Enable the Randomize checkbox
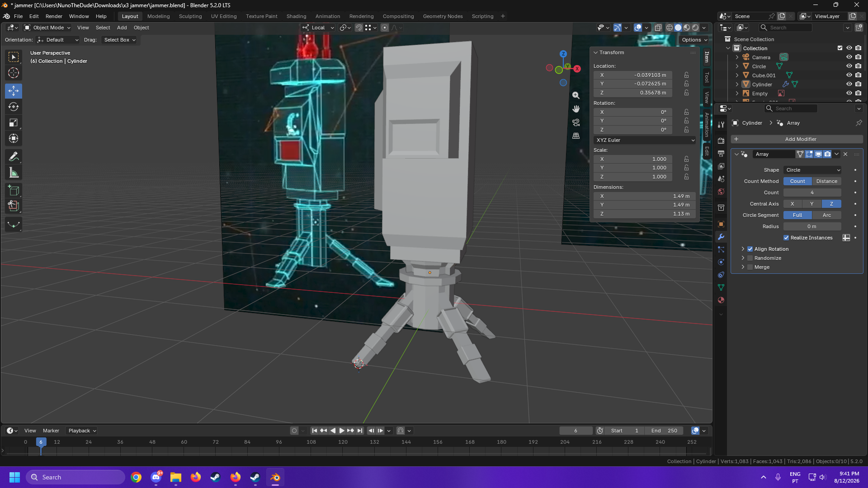868x488 pixels. click(750, 258)
